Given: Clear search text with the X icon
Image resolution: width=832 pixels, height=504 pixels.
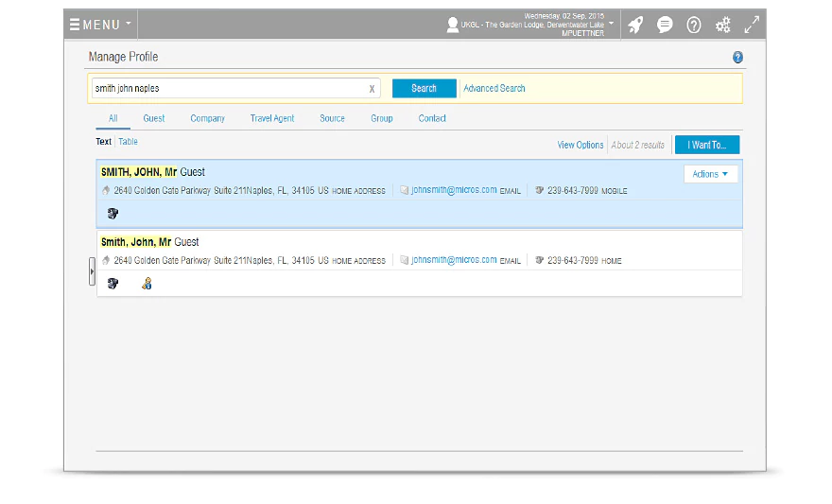Looking at the screenshot, I should [372, 89].
